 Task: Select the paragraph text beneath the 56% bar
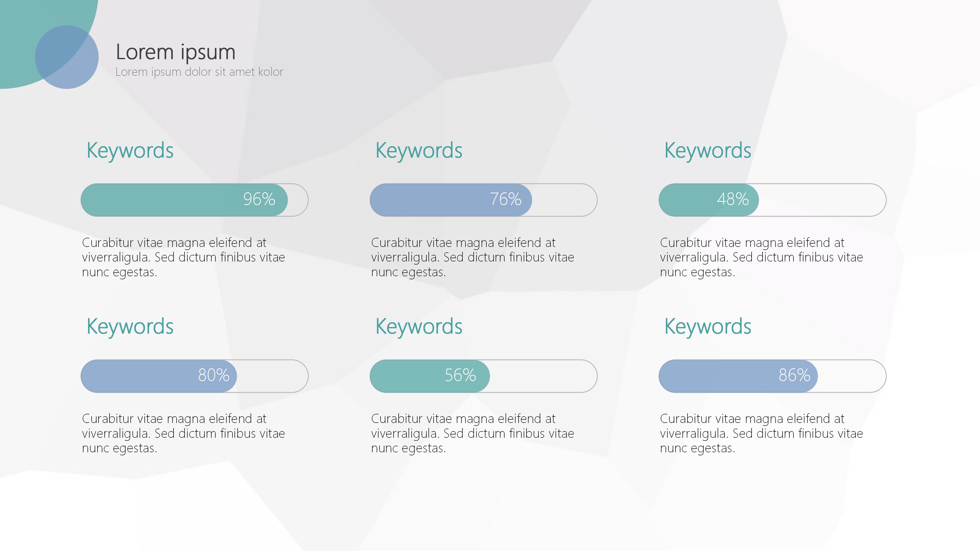(472, 433)
